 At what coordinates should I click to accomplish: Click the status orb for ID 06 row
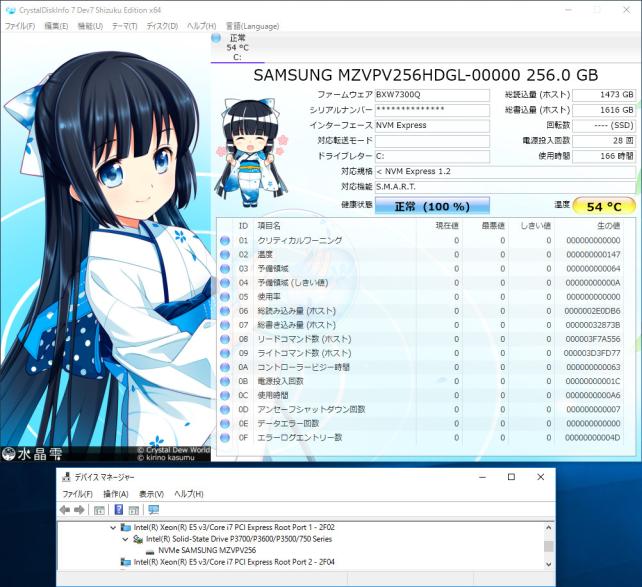point(225,311)
